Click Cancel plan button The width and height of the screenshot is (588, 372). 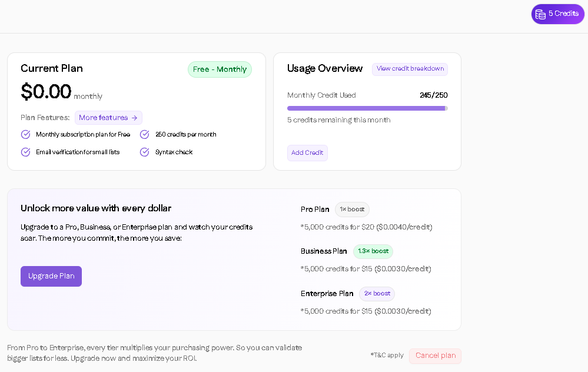[435, 356]
